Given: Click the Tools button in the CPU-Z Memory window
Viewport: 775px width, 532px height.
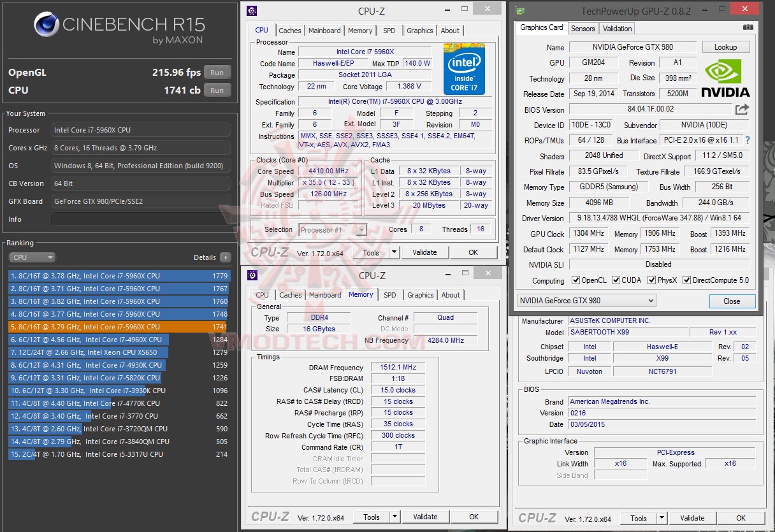Looking at the screenshot, I should (372, 517).
